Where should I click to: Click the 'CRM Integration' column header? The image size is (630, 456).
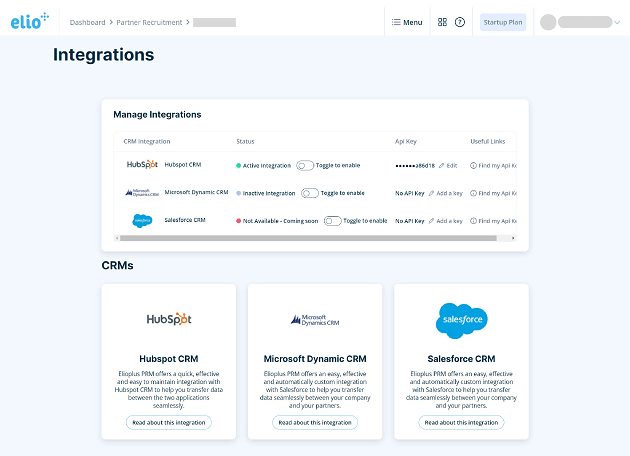coord(147,141)
